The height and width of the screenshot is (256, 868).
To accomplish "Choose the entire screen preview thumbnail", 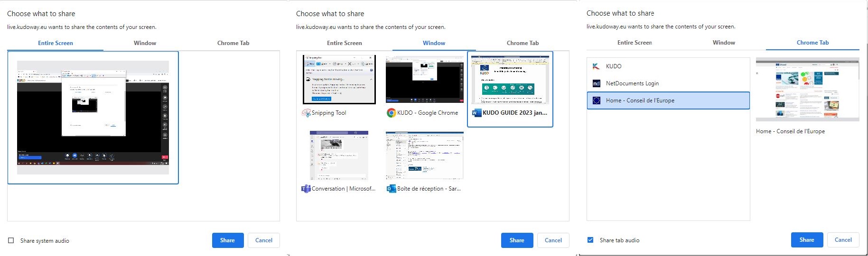I will [93, 118].
